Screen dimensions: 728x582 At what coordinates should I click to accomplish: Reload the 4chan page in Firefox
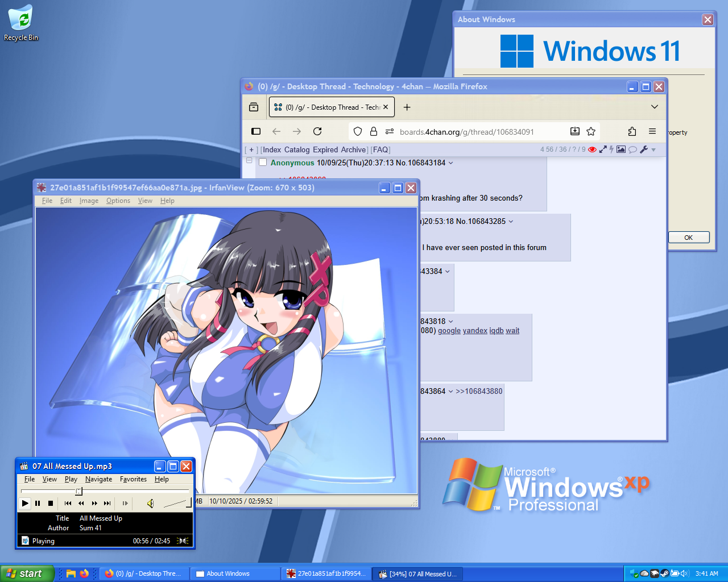317,131
